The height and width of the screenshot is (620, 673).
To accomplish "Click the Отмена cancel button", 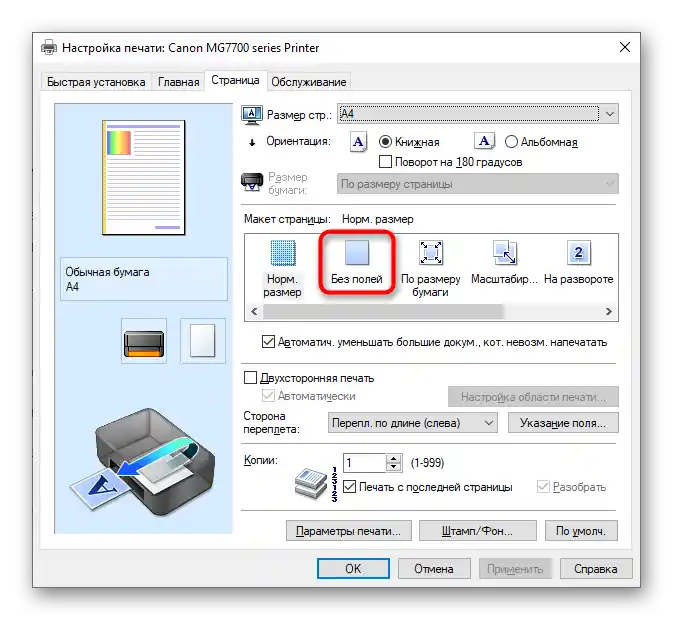I will coord(434,569).
